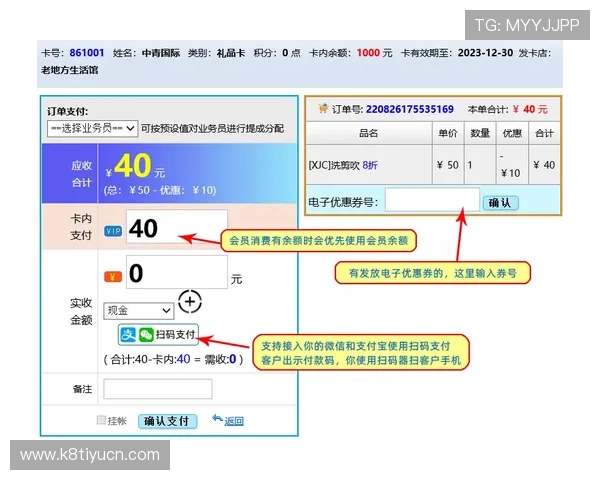
Task: Click the row total ¥ 40 cell
Action: coord(544,165)
